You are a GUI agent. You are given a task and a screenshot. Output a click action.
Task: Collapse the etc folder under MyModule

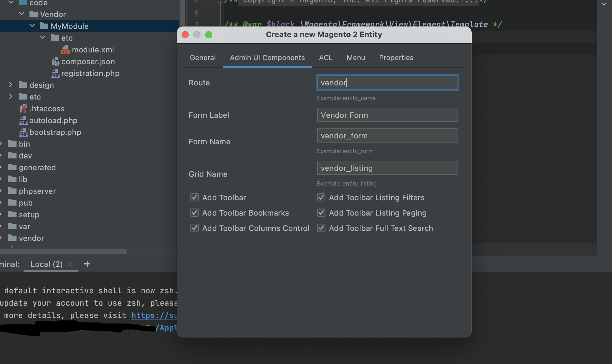pyautogui.click(x=43, y=38)
